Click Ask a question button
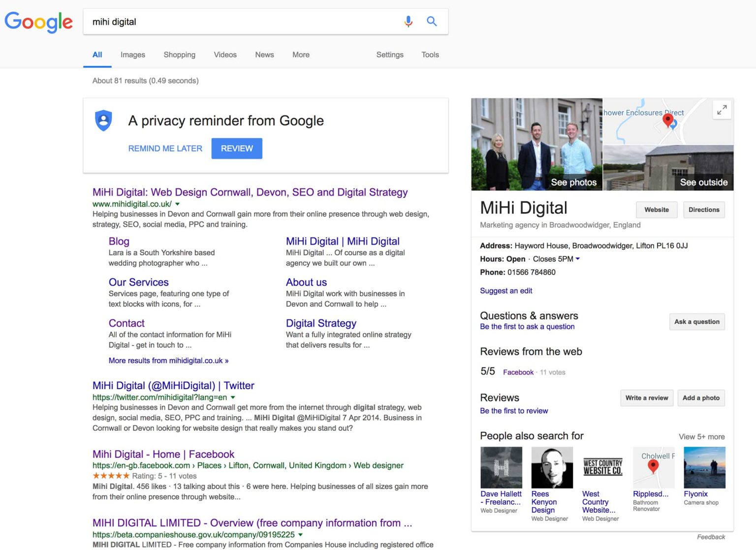This screenshot has height=550, width=756. [697, 322]
